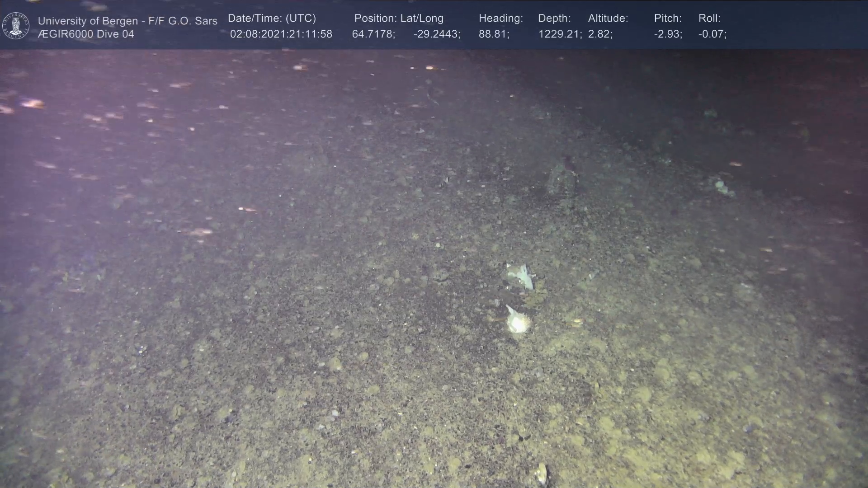Click the longitude value -29.2443
Screen dimensions: 868x488
pyautogui.click(x=437, y=34)
